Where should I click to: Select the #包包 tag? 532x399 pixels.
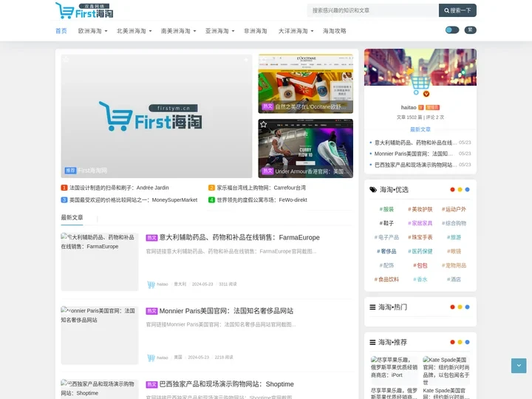pyautogui.click(x=420, y=265)
